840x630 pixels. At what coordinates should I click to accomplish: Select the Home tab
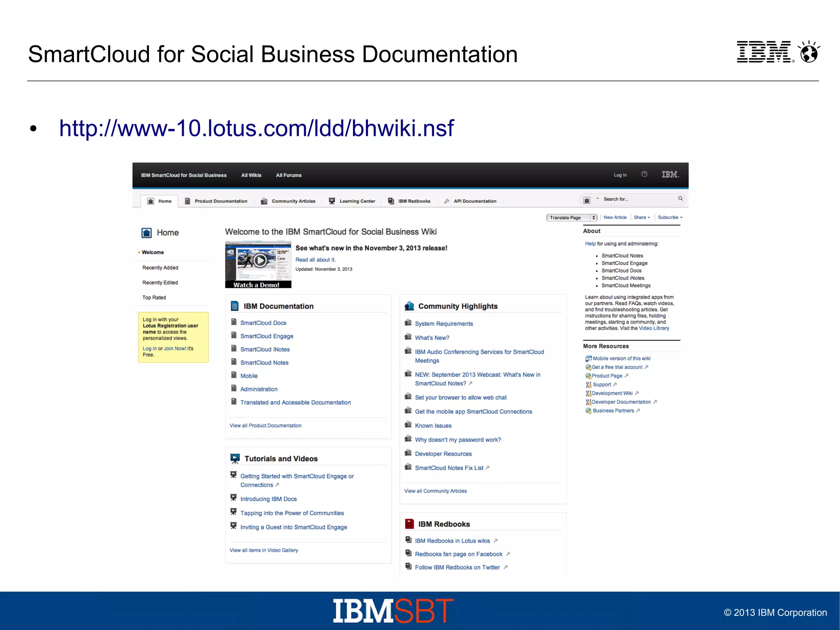coord(160,201)
